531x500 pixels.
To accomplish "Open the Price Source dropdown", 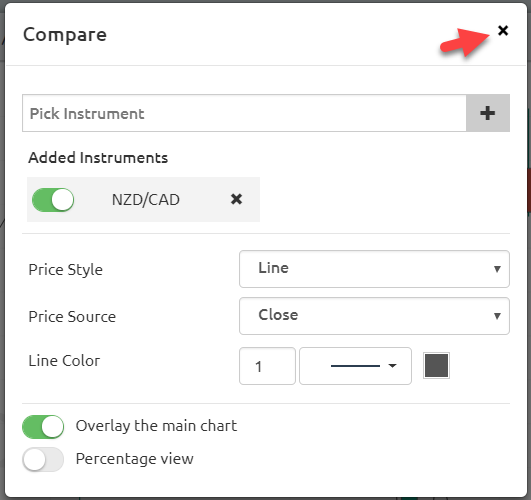I will [x=374, y=316].
